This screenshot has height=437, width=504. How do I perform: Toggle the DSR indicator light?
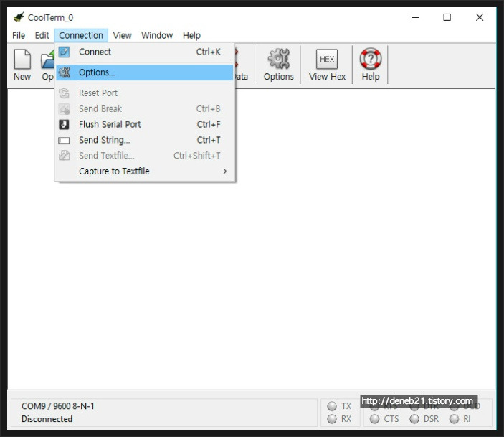[x=414, y=419]
